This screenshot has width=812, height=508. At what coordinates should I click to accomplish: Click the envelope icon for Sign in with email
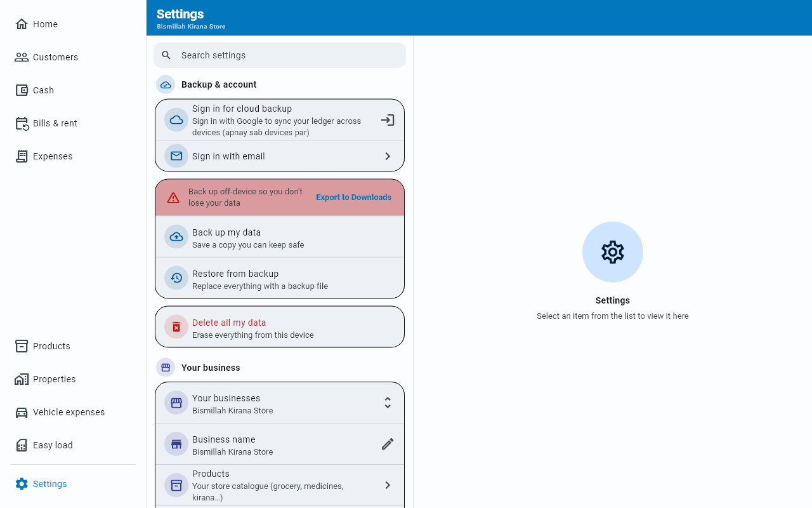pyautogui.click(x=176, y=156)
